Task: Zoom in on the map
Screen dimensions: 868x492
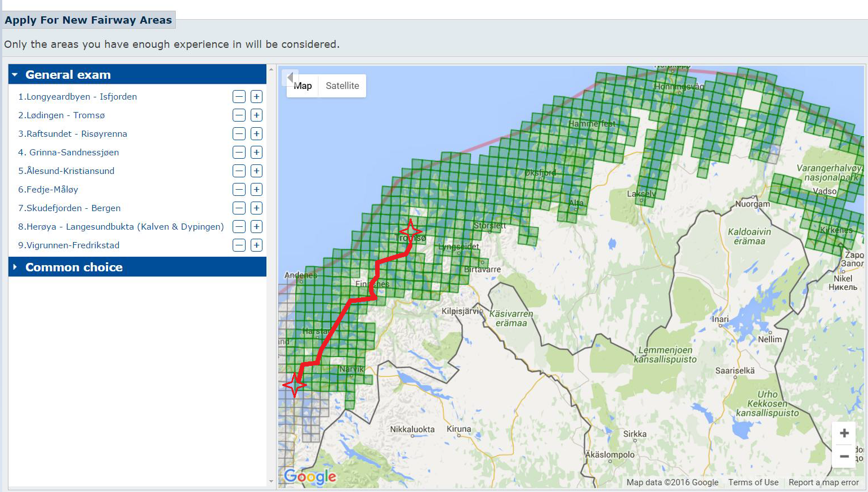Action: coord(844,433)
